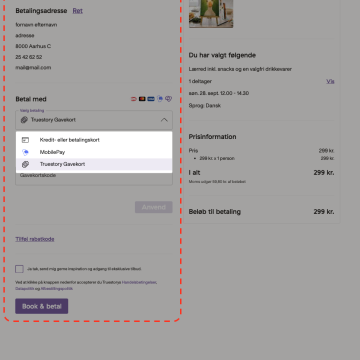
Task: Choose MobilePay payment option
Action: (x=94, y=152)
